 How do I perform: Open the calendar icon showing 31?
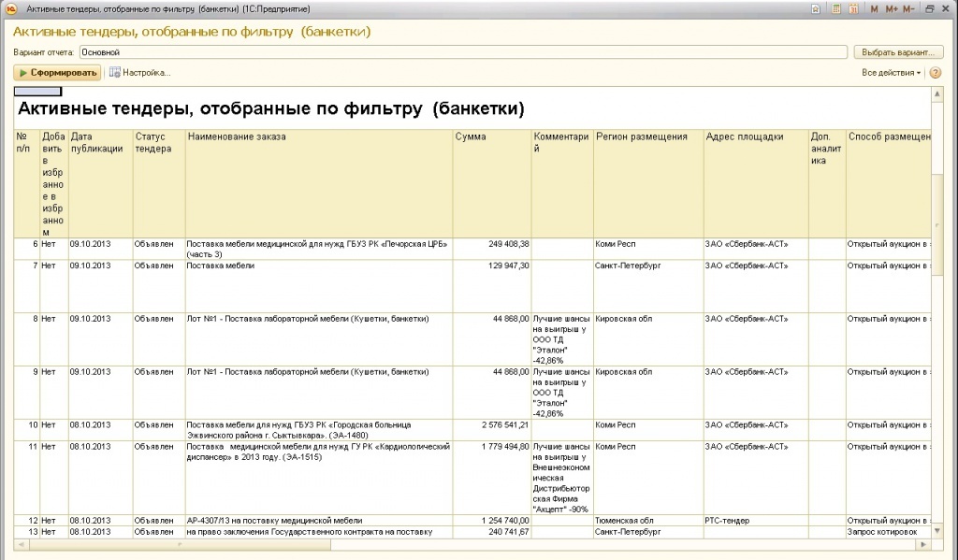[852, 8]
